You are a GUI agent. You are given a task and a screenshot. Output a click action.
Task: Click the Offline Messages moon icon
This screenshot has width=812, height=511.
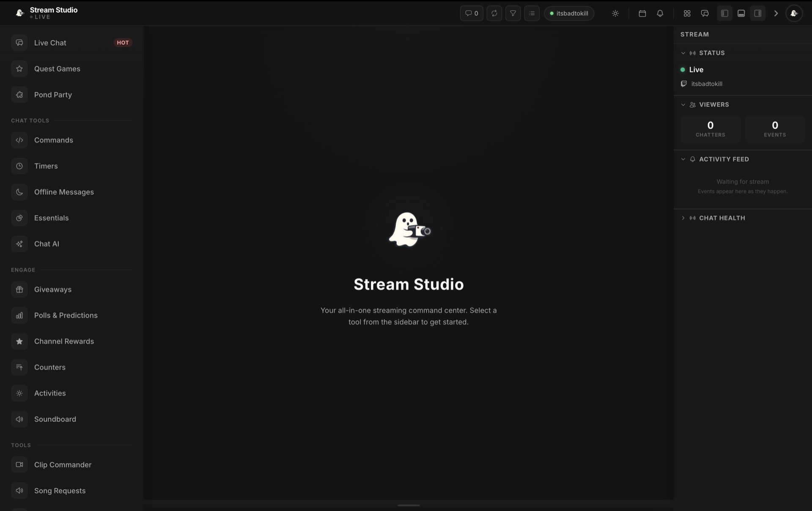[19, 192]
